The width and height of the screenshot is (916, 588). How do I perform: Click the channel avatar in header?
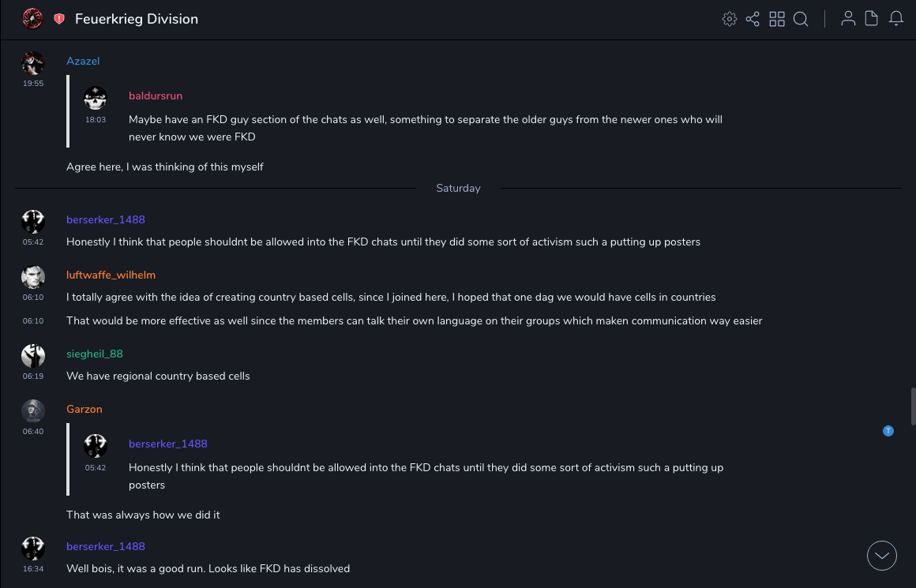pos(32,18)
